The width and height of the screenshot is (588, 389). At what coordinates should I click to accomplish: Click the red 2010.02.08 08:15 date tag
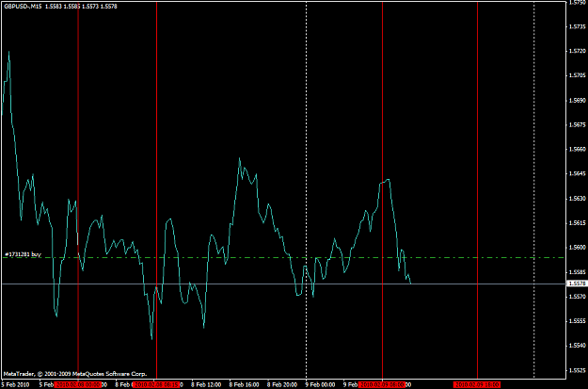tap(156, 385)
